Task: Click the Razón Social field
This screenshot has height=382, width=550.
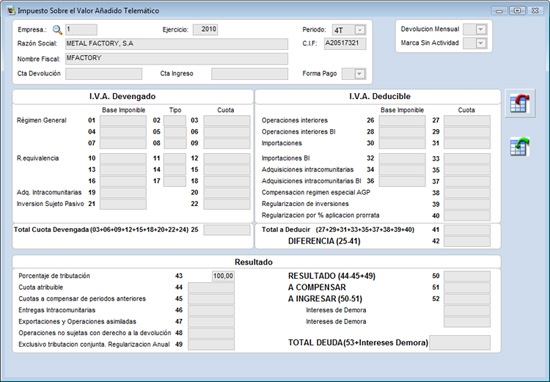Action: [x=176, y=44]
